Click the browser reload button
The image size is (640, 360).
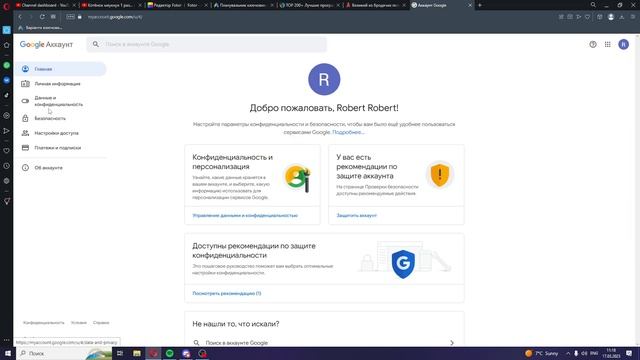pyautogui.click(x=42, y=17)
